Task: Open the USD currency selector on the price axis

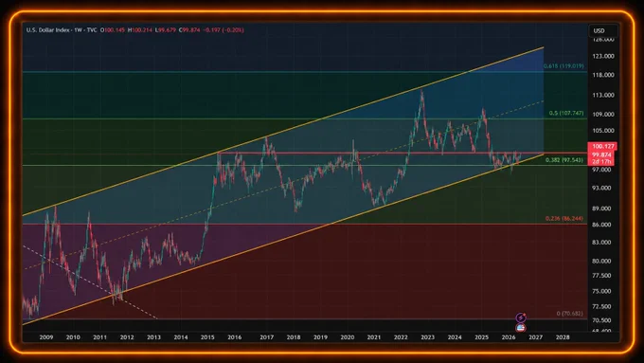Action: 603,31
